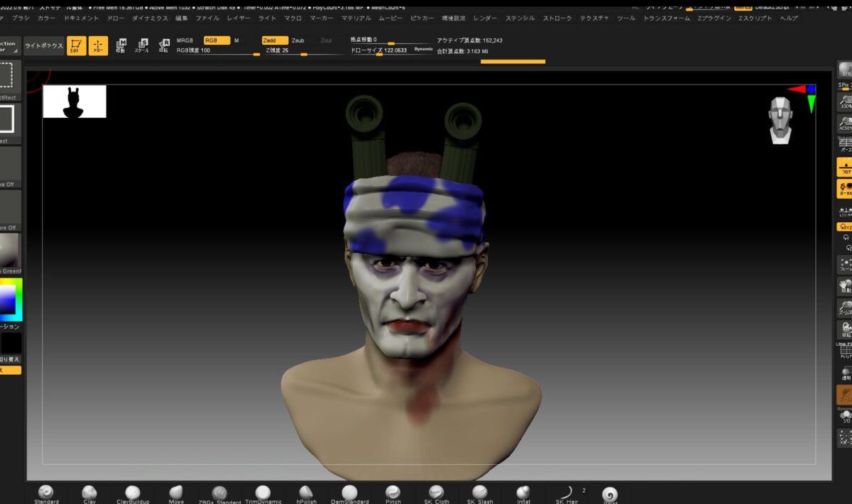Image resolution: width=852 pixels, height=504 pixels.
Task: Click the Frame (フレーム) view button
Action: (845, 265)
